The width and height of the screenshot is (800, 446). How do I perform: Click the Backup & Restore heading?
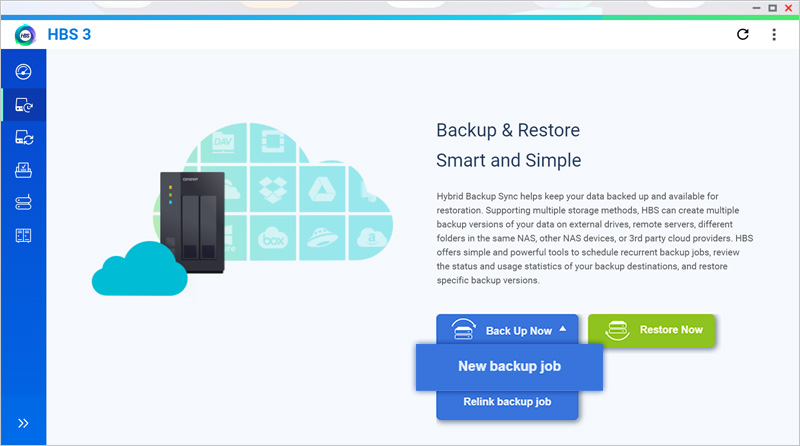pyautogui.click(x=508, y=130)
